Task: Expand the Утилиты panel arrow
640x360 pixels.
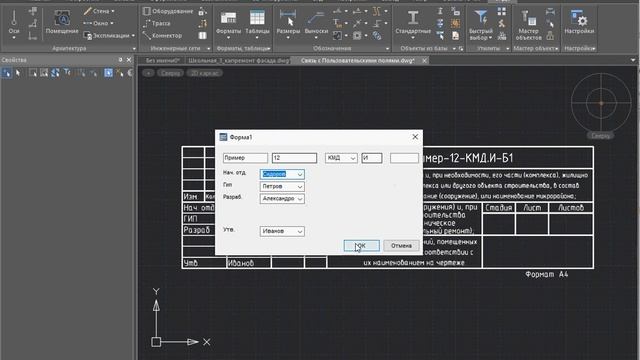Action: tap(507, 49)
